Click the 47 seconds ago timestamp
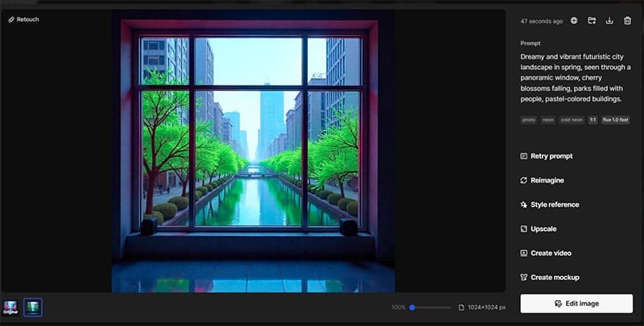 click(x=541, y=21)
